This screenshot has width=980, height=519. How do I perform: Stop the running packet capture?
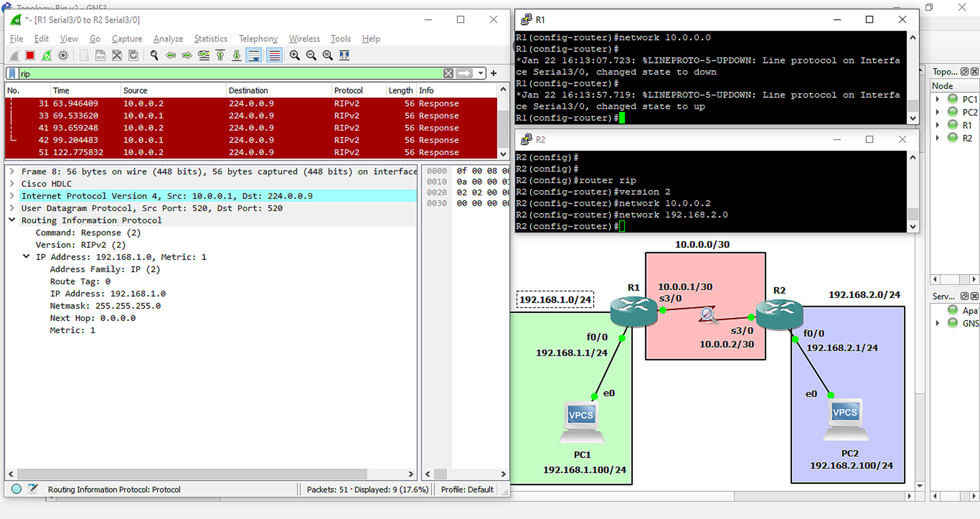tap(30, 55)
